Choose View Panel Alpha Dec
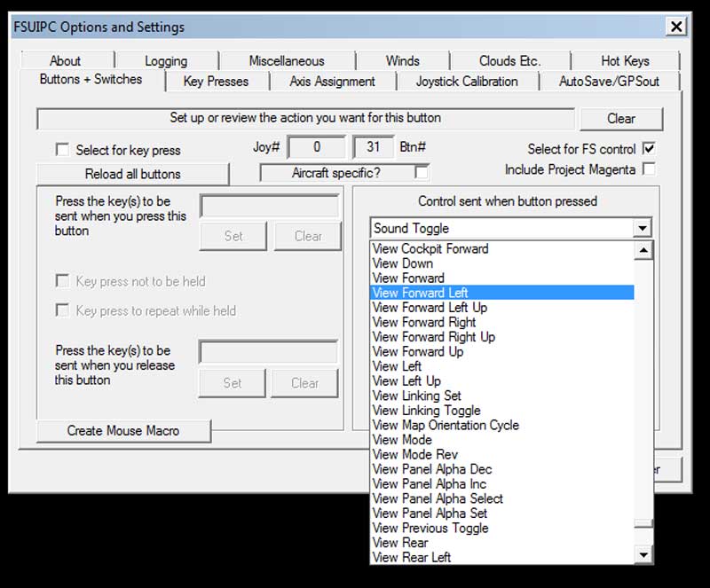Viewport: 710px width, 588px height. point(502,469)
